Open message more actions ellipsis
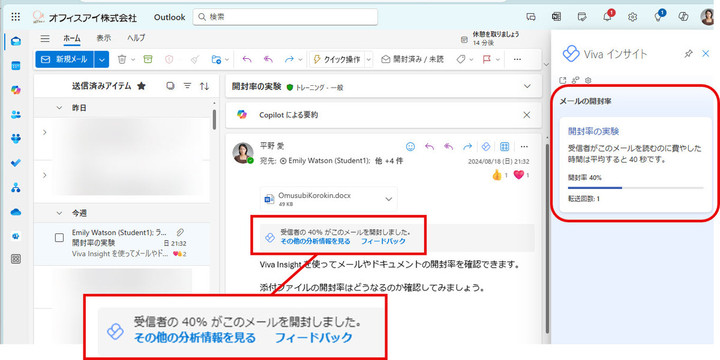The image size is (720, 360). point(524,146)
